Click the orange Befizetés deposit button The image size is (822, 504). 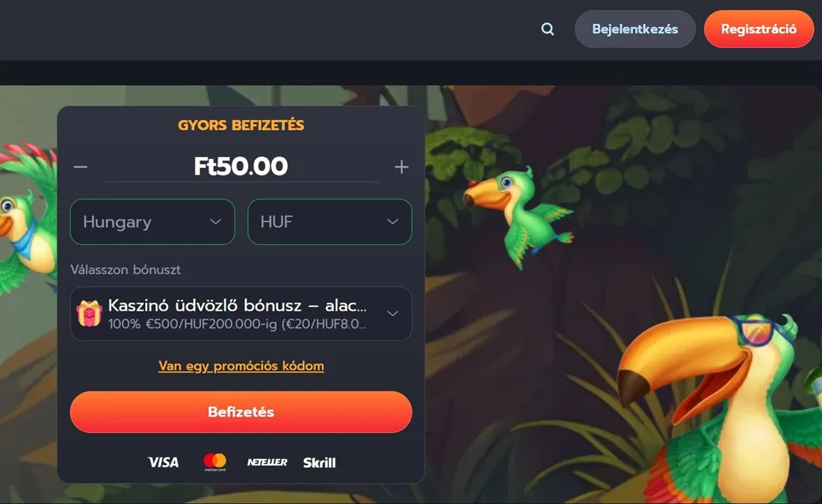coord(241,412)
